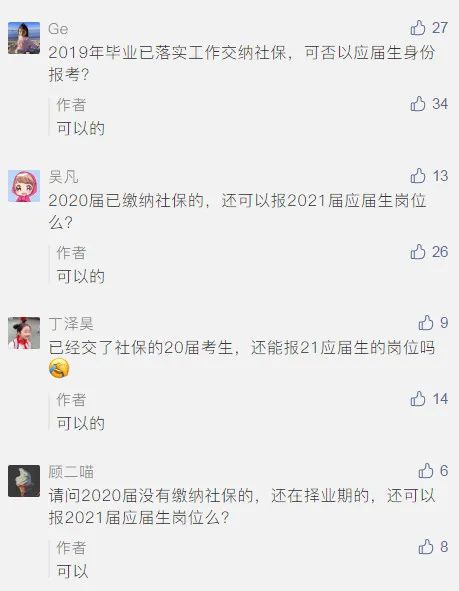Click the username Ge
The height and width of the screenshot is (591, 459).
click(x=58, y=29)
